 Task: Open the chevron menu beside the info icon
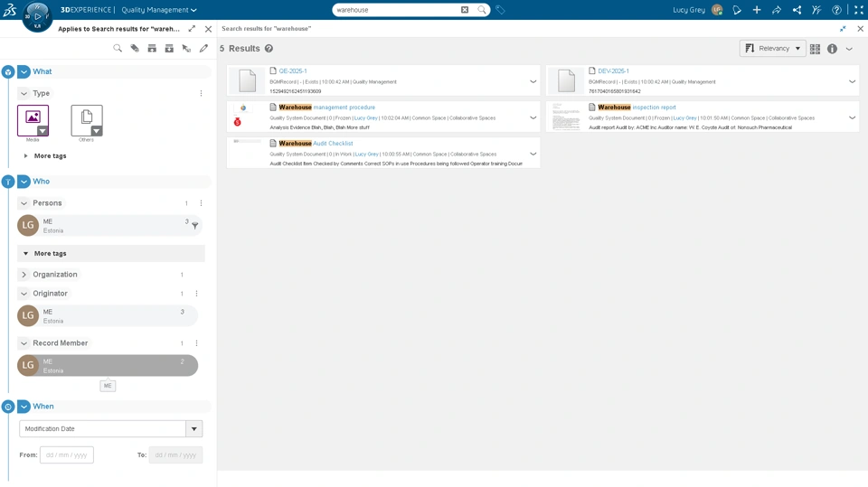click(x=849, y=49)
